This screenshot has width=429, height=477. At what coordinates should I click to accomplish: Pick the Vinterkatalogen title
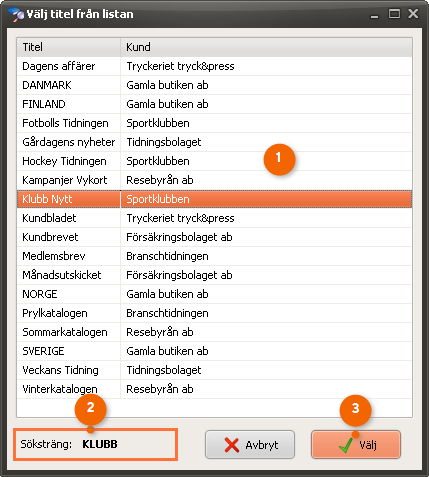pos(60,389)
